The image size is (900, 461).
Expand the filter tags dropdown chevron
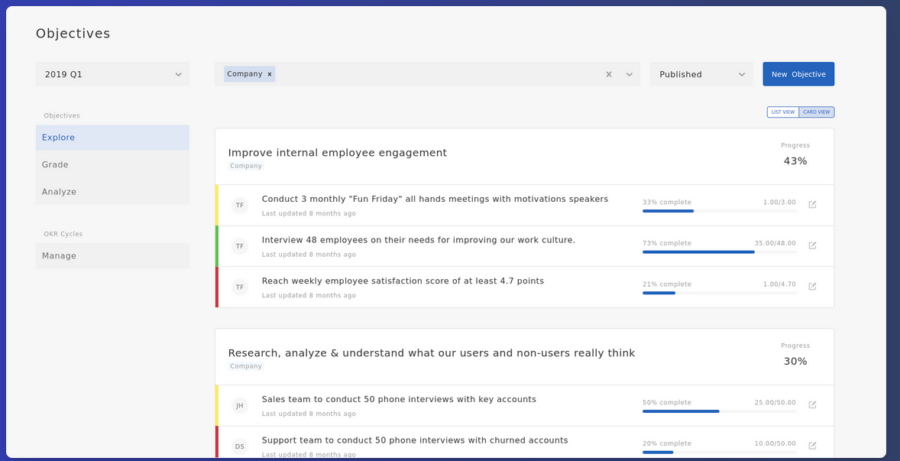(629, 74)
